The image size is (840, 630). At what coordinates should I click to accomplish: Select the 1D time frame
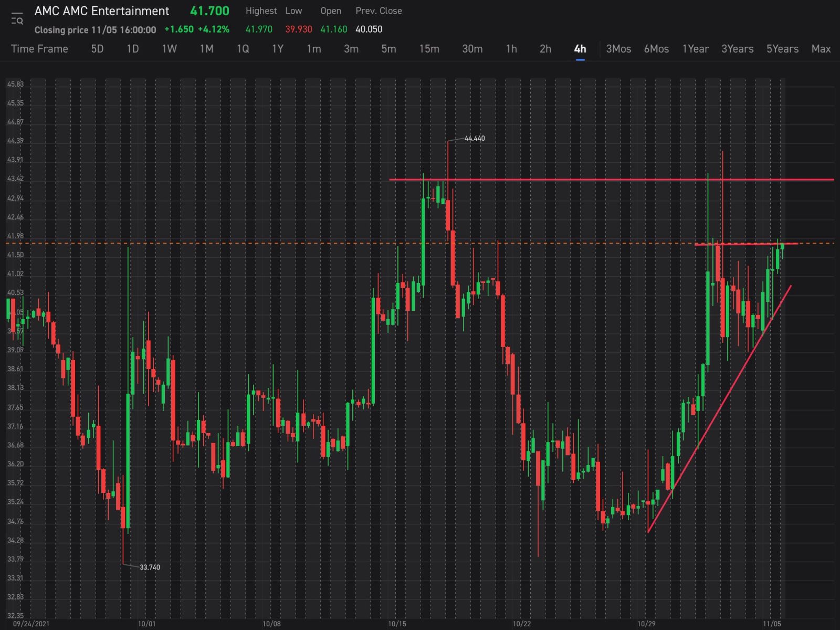pyautogui.click(x=133, y=49)
